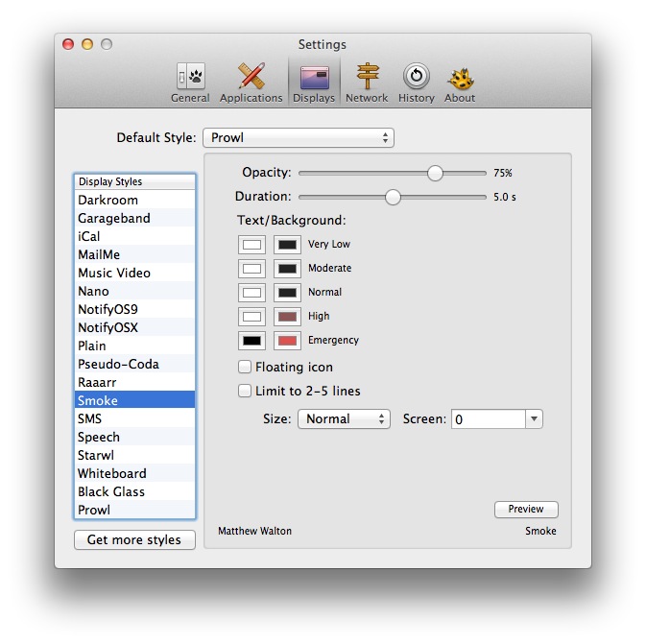Select the Displays toolbar tab
646x644 pixels.
pyautogui.click(x=314, y=83)
